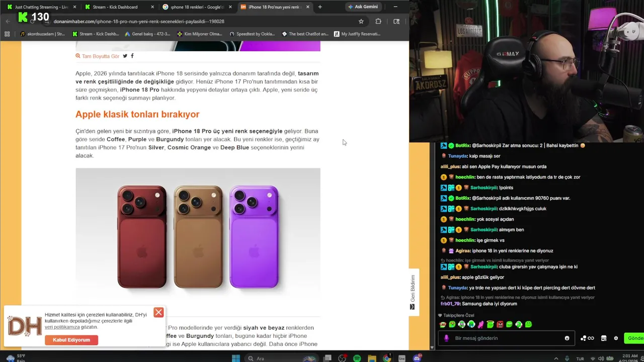Open Chrome from the taskbar

[387, 358]
